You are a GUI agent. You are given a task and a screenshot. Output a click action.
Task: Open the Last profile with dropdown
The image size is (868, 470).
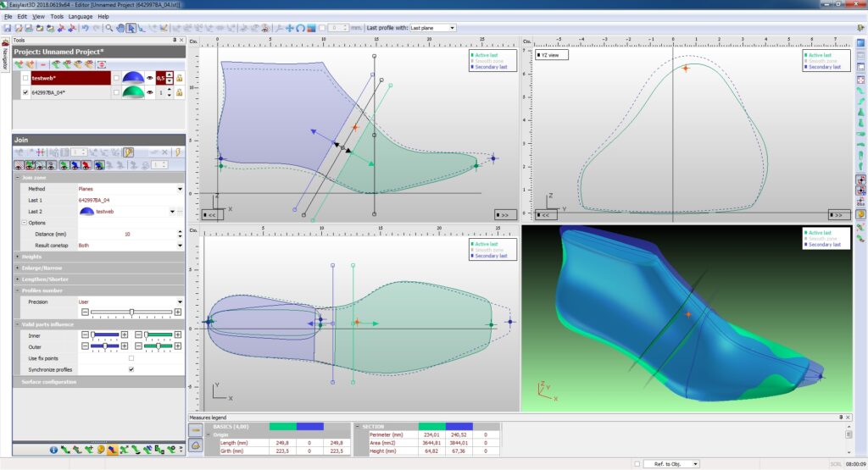click(x=432, y=28)
